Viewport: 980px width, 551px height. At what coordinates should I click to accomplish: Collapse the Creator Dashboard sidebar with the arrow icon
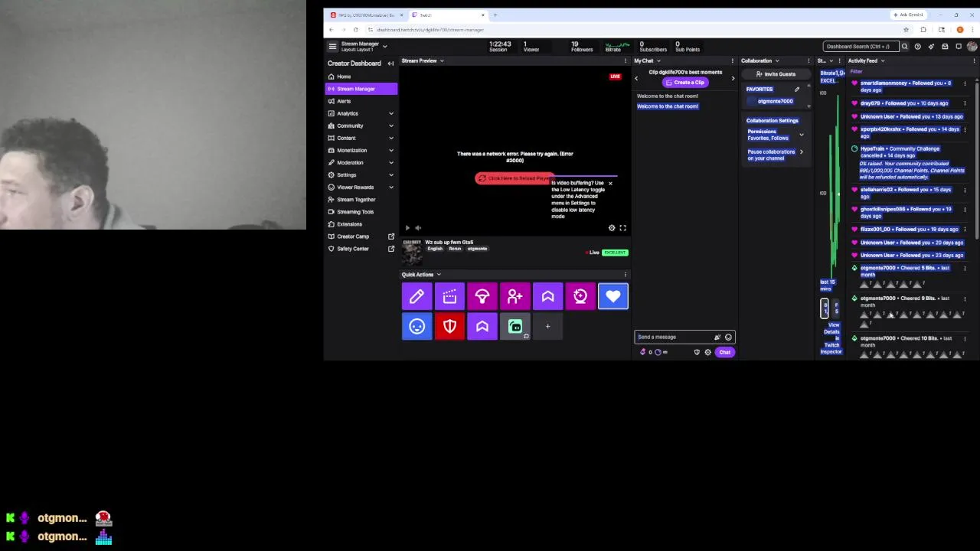pyautogui.click(x=390, y=64)
